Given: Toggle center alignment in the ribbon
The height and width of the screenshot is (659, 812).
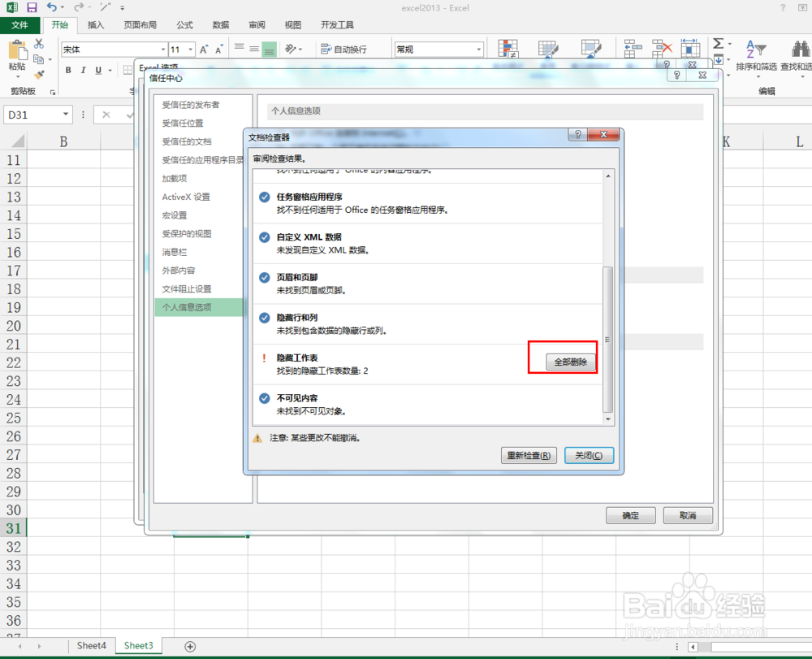Looking at the screenshot, I should (x=255, y=48).
